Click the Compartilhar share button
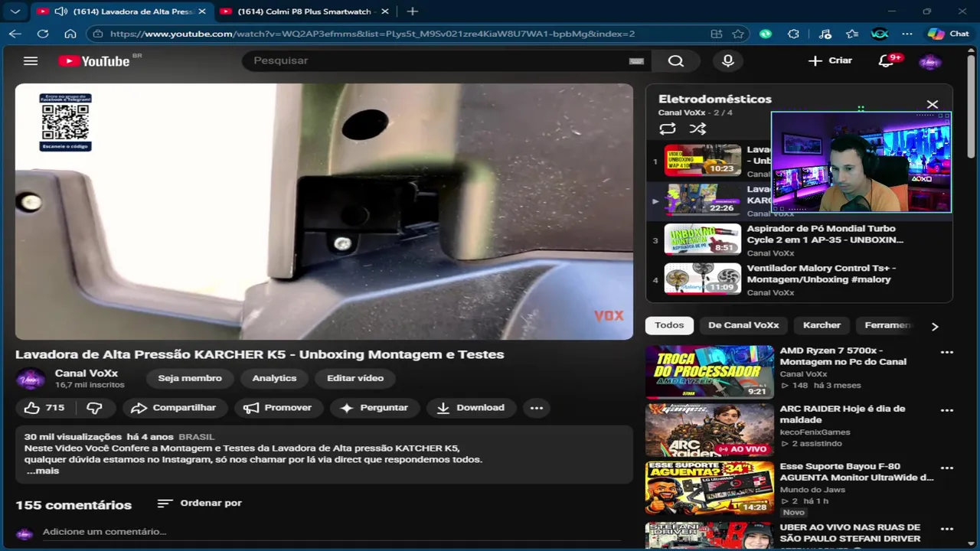Screen dimensions: 980x551 click(x=174, y=408)
